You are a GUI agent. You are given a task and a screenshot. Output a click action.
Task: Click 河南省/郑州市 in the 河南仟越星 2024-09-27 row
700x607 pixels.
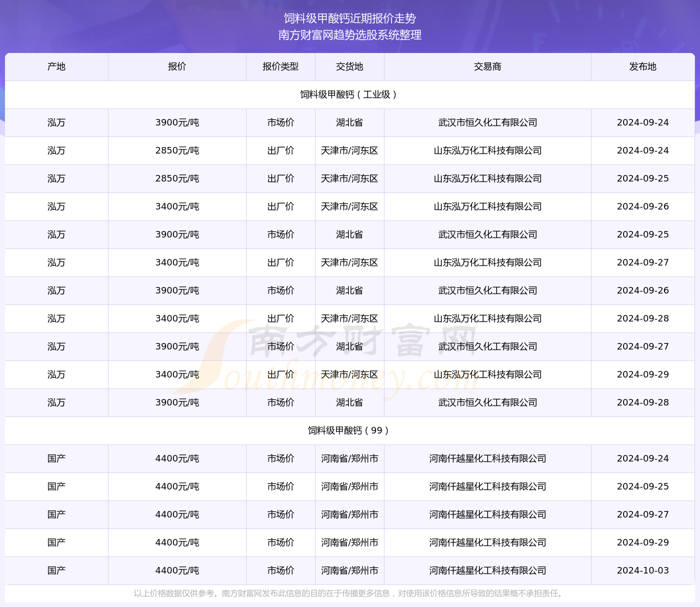tap(349, 514)
